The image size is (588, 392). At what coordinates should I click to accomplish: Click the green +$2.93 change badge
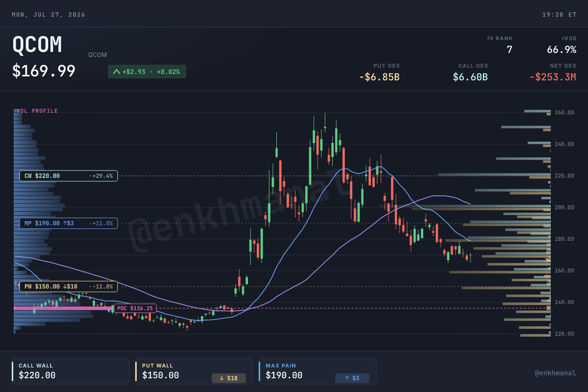[x=147, y=72]
